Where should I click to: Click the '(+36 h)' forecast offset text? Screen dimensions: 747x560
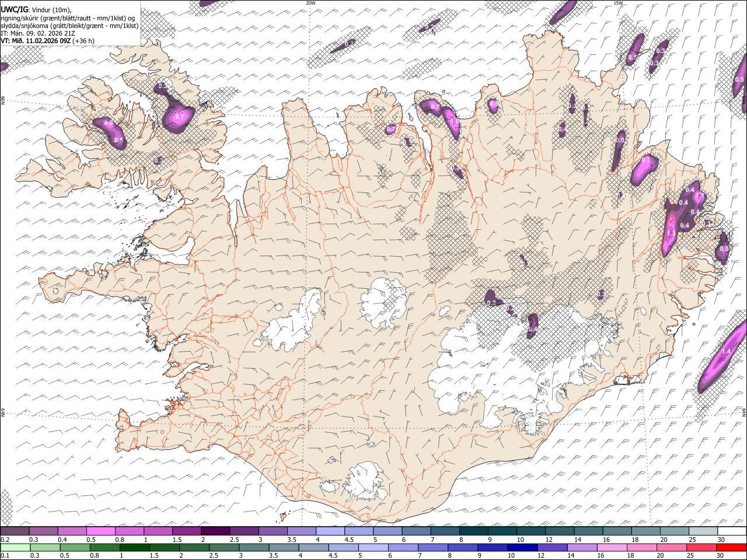click(83, 41)
